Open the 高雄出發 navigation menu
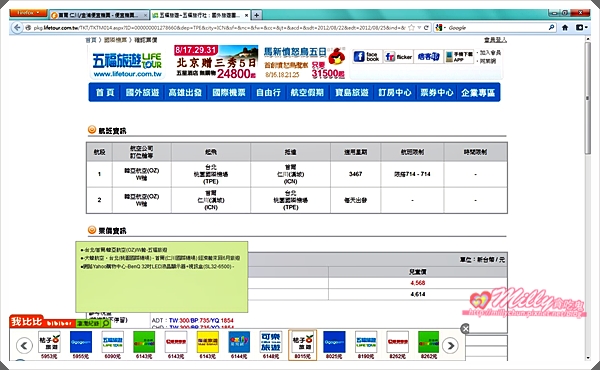600x370 pixels. tap(185, 93)
